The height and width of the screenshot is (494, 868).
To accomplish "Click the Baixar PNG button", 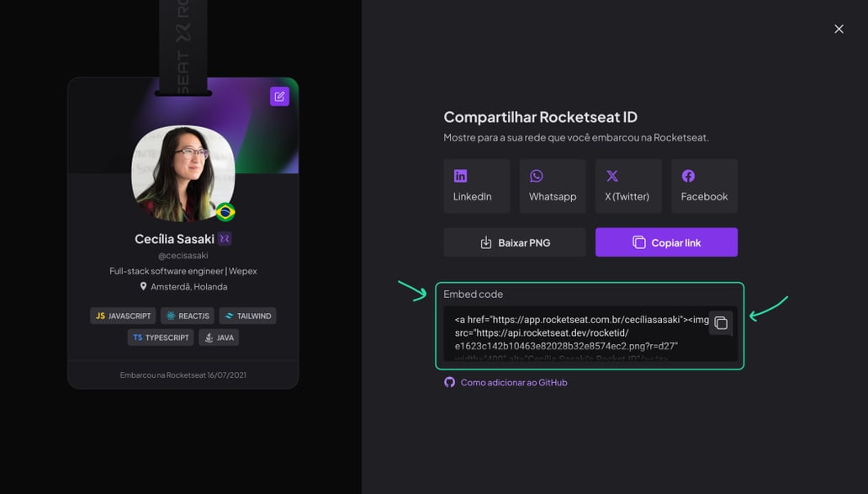I will (514, 242).
